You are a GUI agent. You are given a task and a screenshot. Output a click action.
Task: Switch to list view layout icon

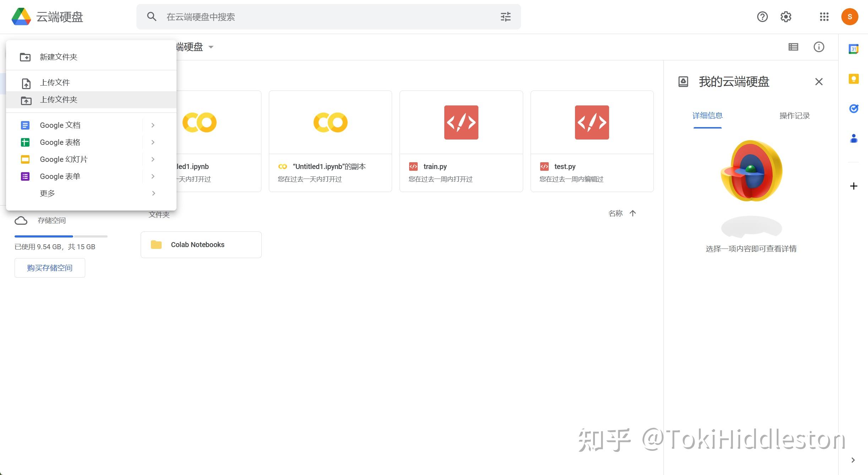pos(793,47)
